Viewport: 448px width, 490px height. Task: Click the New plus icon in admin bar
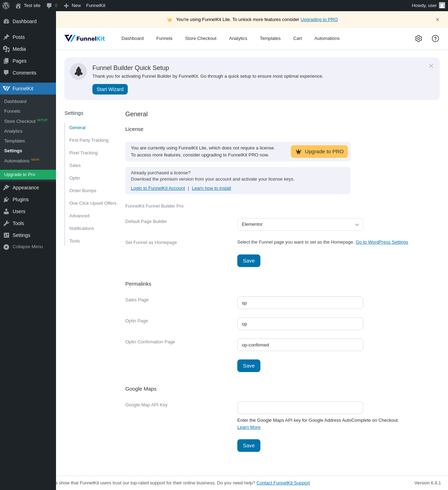click(66, 6)
